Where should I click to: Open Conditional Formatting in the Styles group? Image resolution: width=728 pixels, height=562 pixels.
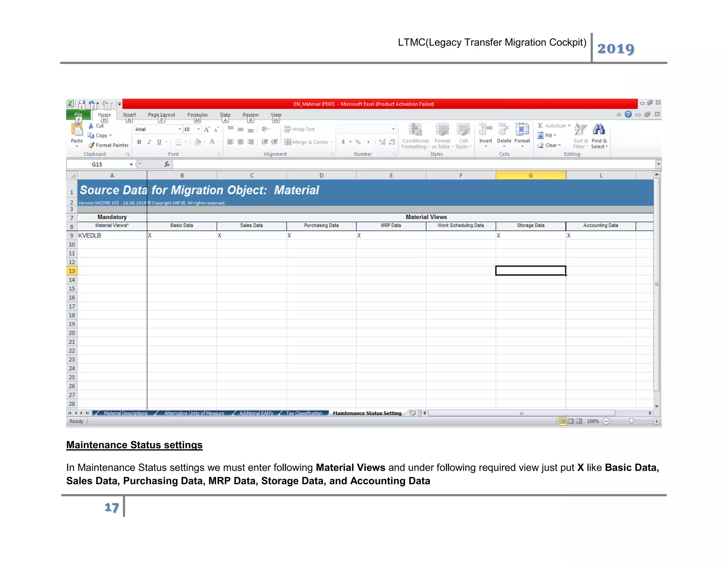point(415,131)
